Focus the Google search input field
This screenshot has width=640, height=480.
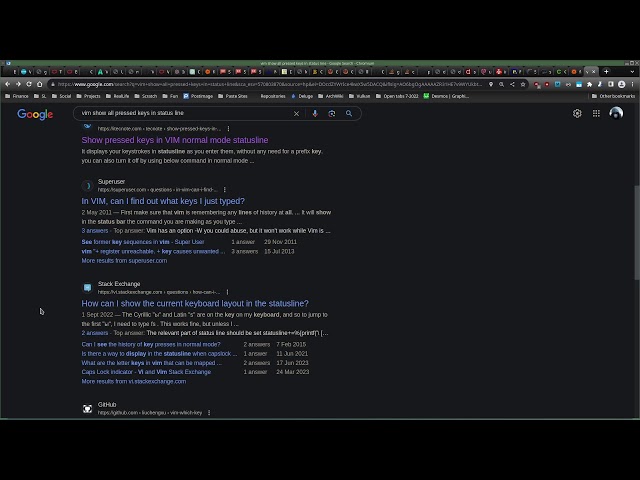click(x=184, y=113)
